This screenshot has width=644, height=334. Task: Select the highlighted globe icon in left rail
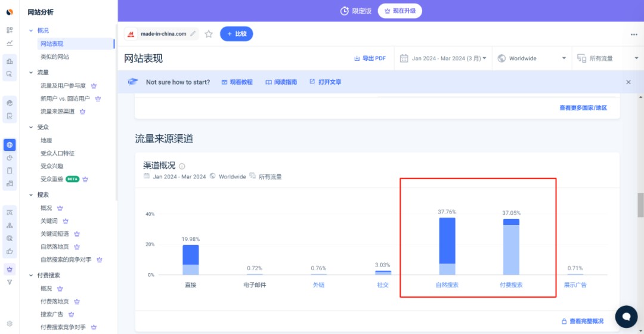click(x=10, y=145)
